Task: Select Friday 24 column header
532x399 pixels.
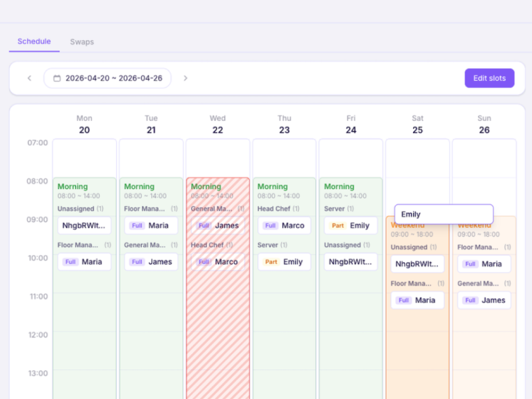Action: tap(351, 124)
